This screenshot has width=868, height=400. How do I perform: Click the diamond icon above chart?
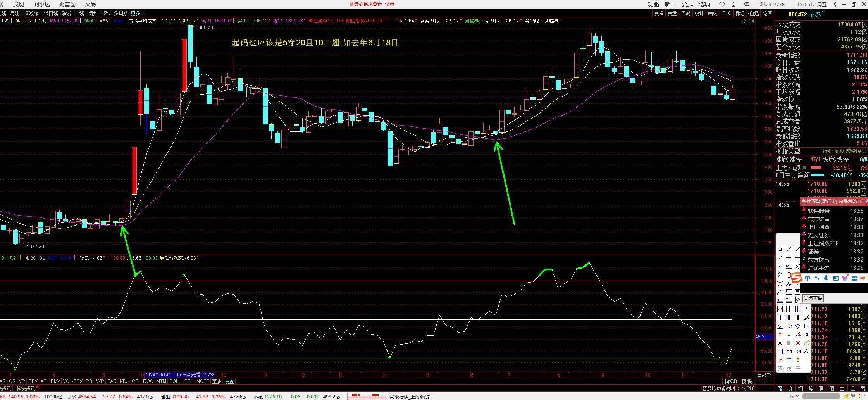(x=744, y=21)
